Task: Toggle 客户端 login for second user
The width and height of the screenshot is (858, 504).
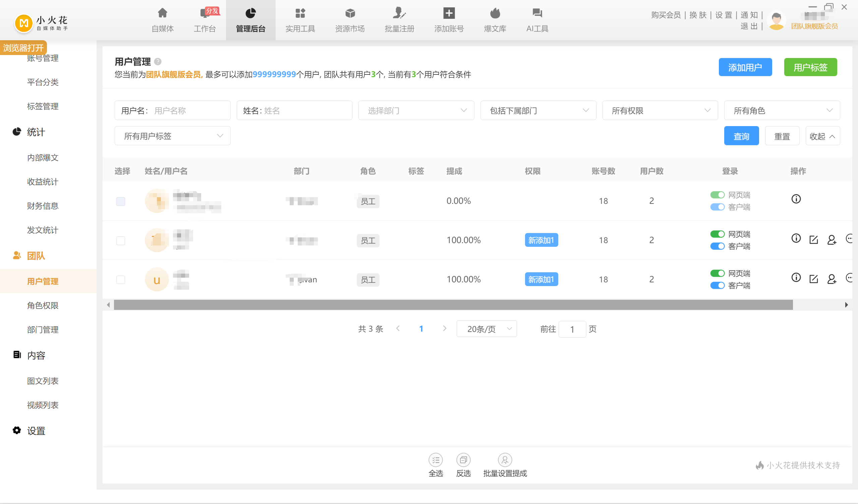Action: [717, 246]
